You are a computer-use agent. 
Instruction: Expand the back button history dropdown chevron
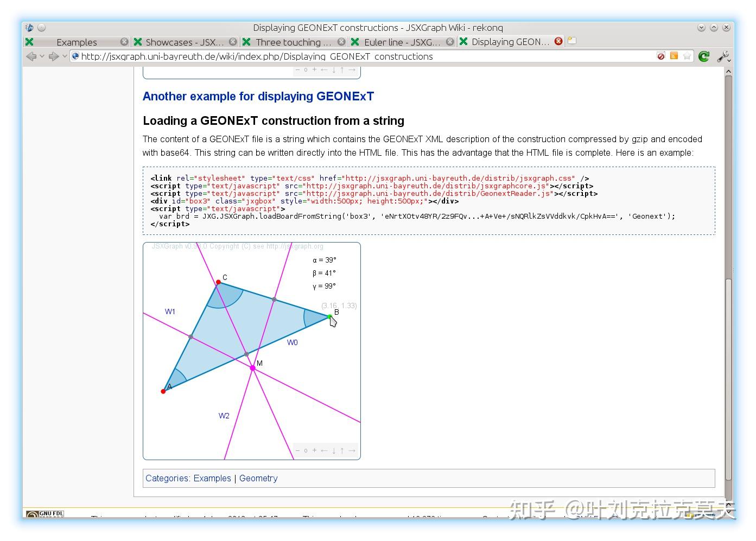click(42, 56)
